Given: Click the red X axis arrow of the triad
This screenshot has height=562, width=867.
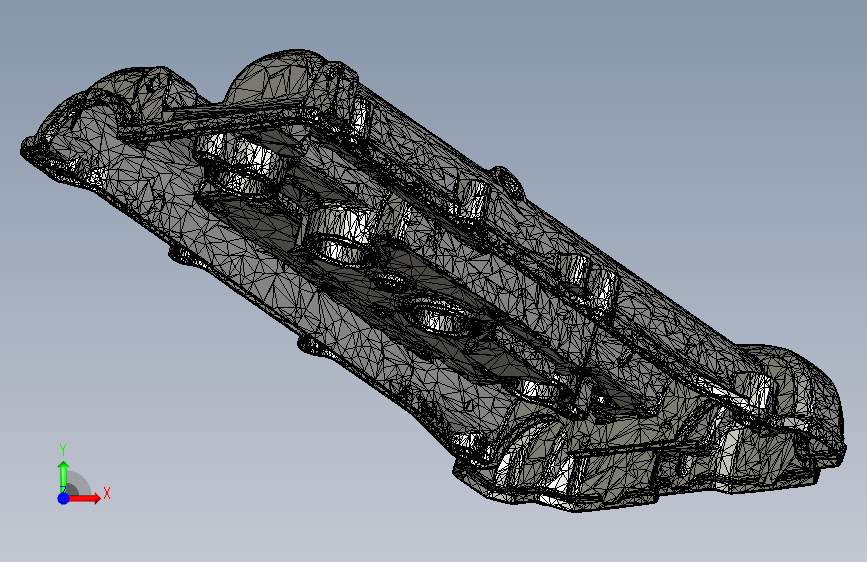Looking at the screenshot, I should 84,498.
